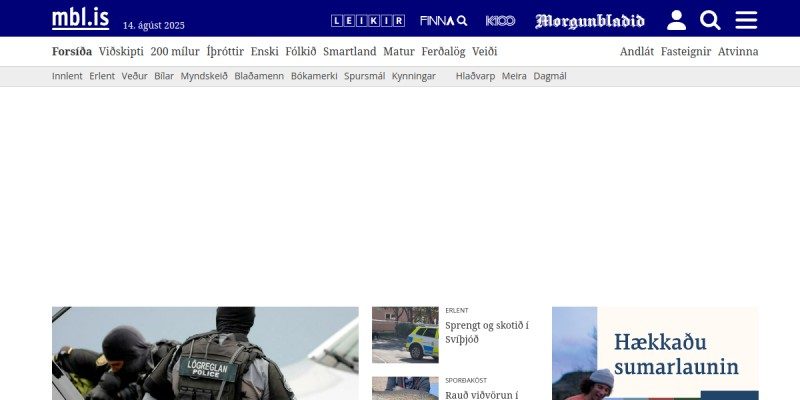Open the Íþróttir sports section
800x400 pixels.
(225, 52)
